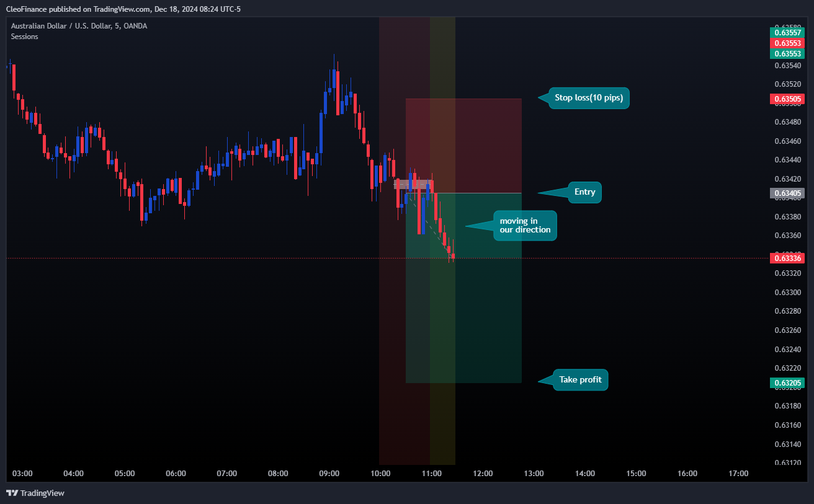Click the 0.63360 price axis value

point(787,236)
